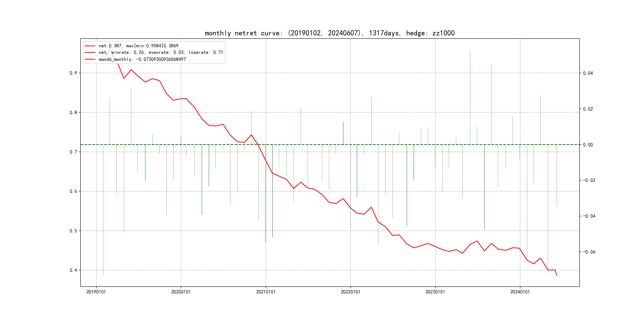
Task: Click the 0.00 right axis tick label
Action: (x=588, y=145)
